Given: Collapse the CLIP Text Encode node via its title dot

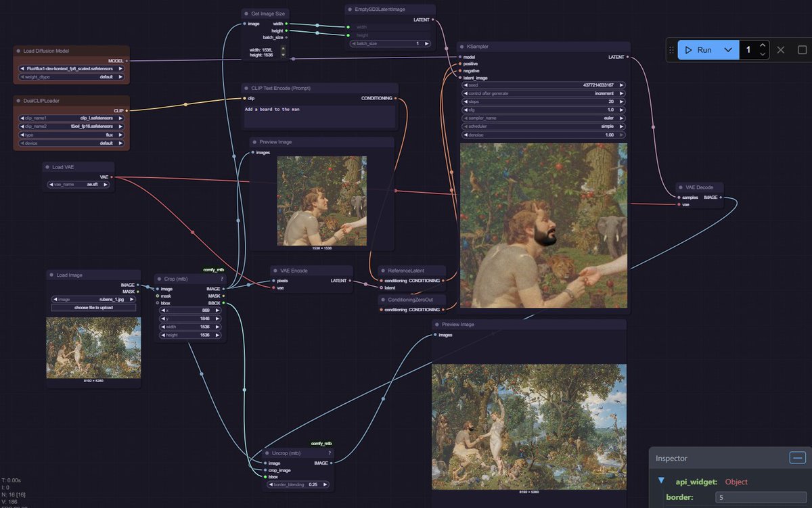Looking at the screenshot, I should click(246, 88).
